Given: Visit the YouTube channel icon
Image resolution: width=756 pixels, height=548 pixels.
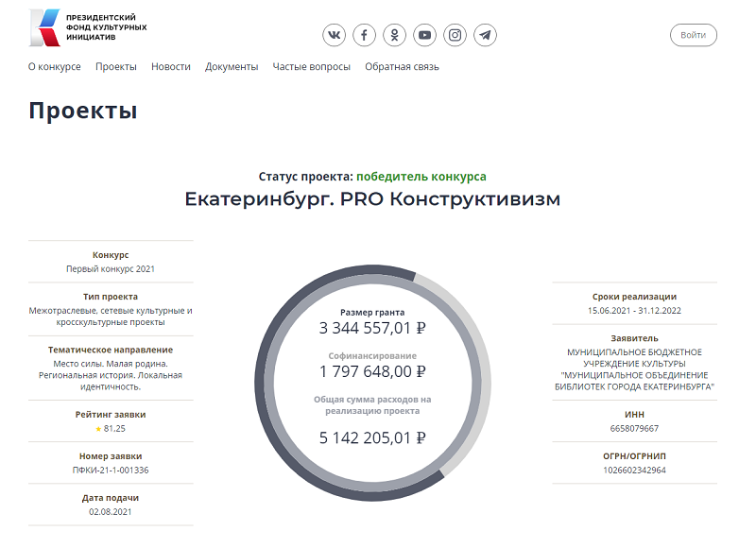Looking at the screenshot, I should [x=425, y=36].
